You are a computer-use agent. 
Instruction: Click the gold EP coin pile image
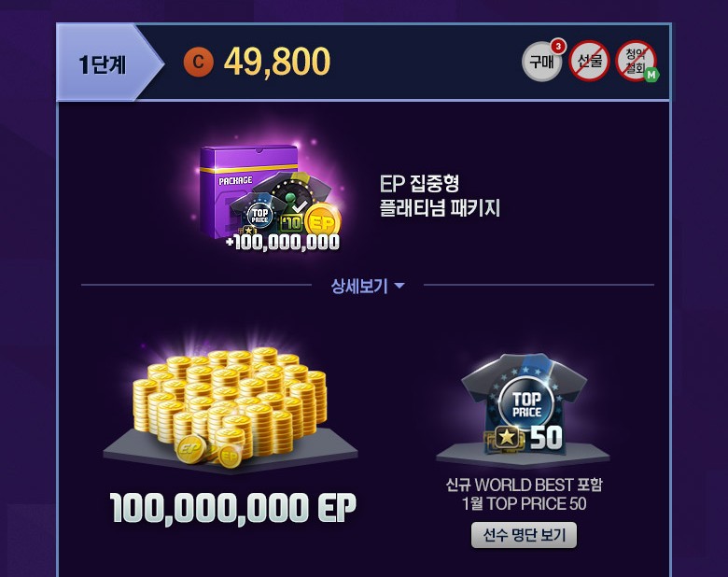point(230,406)
